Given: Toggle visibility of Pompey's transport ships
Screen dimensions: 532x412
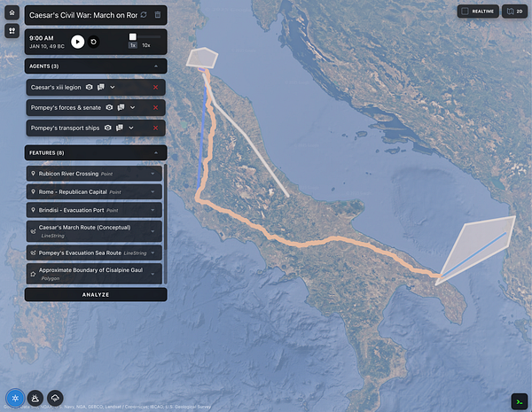Looking at the screenshot, I should click(x=107, y=128).
